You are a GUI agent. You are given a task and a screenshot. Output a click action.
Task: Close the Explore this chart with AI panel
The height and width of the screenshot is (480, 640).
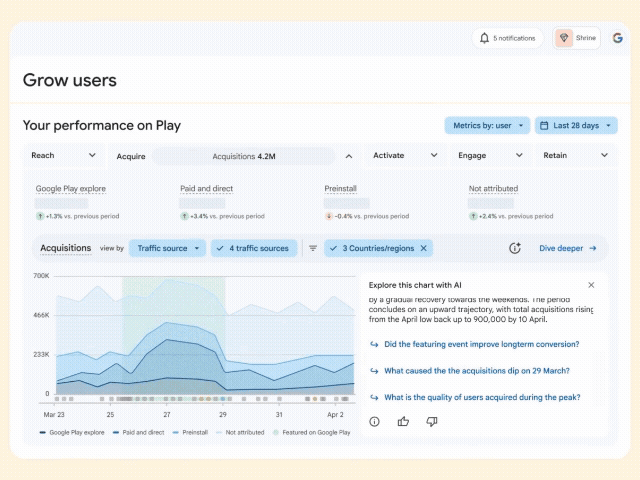click(x=591, y=285)
